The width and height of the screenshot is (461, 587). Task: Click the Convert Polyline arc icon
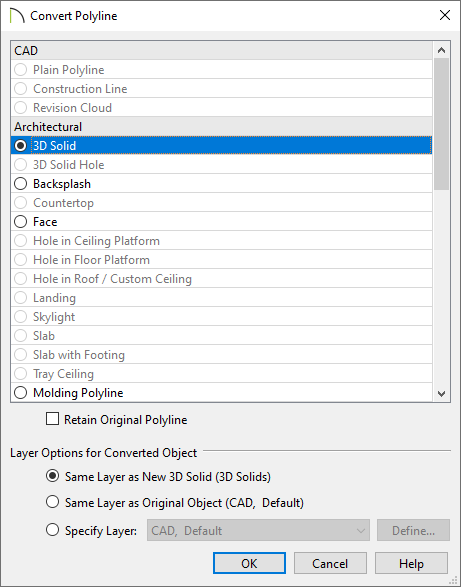[x=17, y=16]
